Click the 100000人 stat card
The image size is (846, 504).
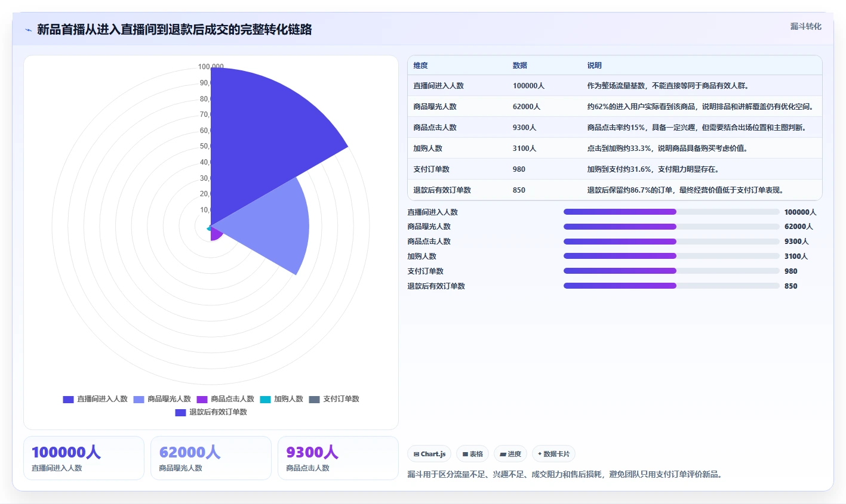click(x=84, y=458)
